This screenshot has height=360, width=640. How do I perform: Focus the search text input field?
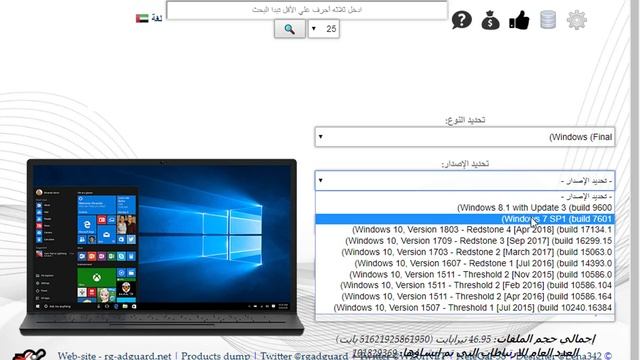[307, 10]
